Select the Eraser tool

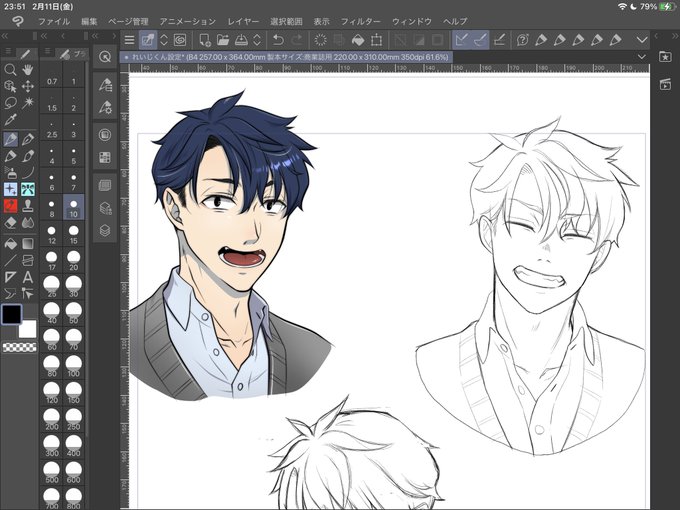tap(10, 223)
